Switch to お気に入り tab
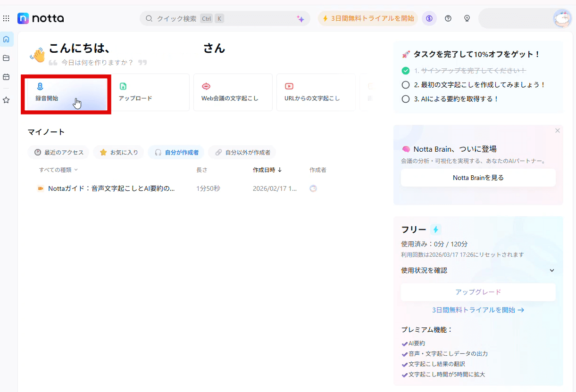The width and height of the screenshot is (576, 392). [119, 152]
